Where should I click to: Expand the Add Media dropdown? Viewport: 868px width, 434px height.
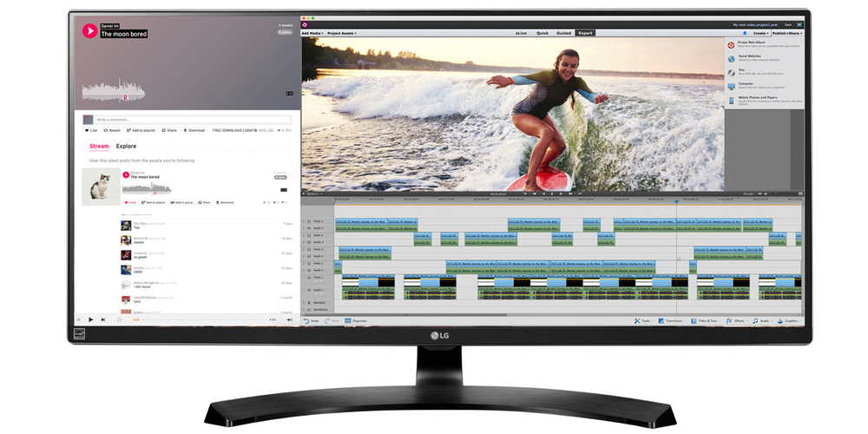tap(312, 32)
